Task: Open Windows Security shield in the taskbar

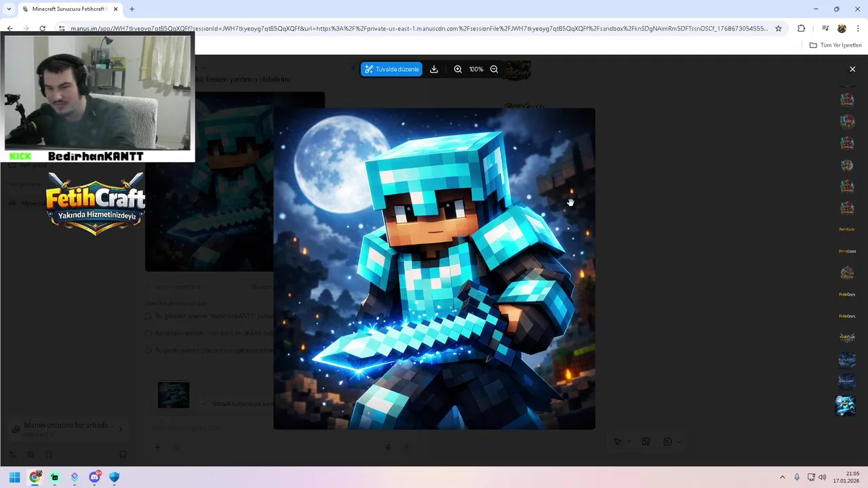Action: (114, 477)
